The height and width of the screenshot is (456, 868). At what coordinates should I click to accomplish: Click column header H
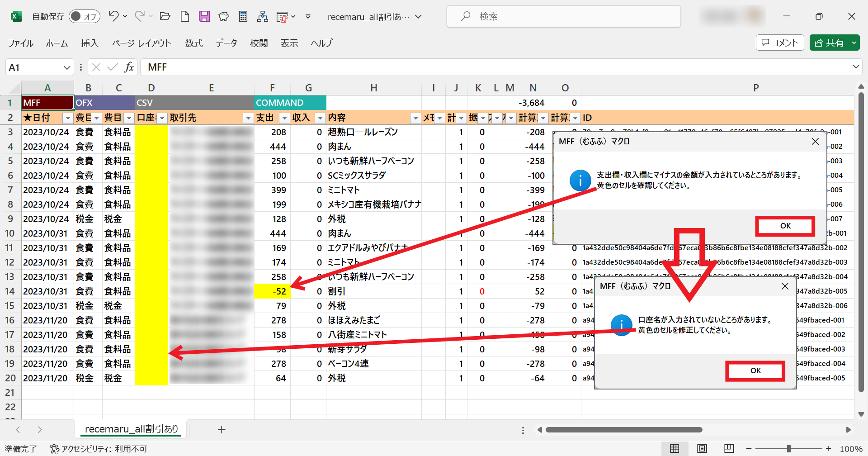[x=373, y=88]
